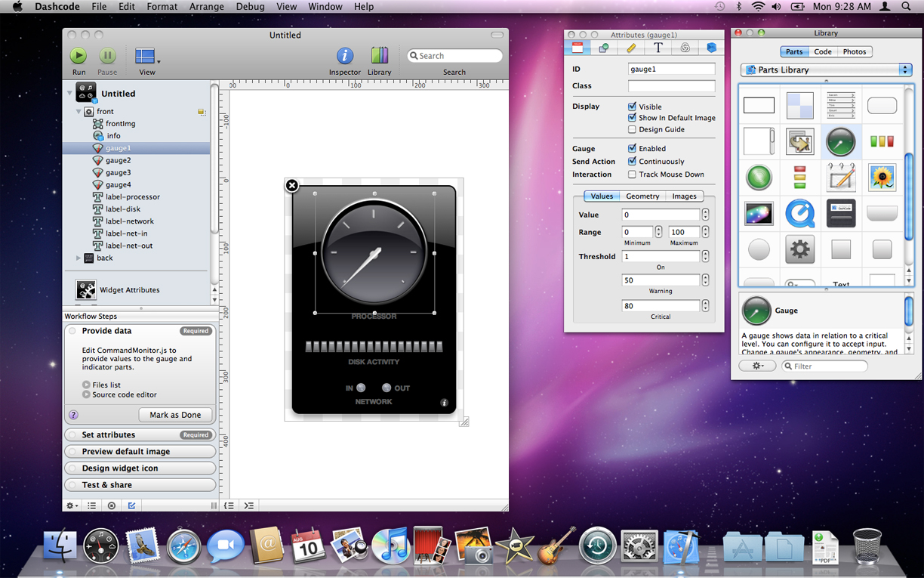
Task: Open the Bindings inspector tab
Action: point(685,48)
